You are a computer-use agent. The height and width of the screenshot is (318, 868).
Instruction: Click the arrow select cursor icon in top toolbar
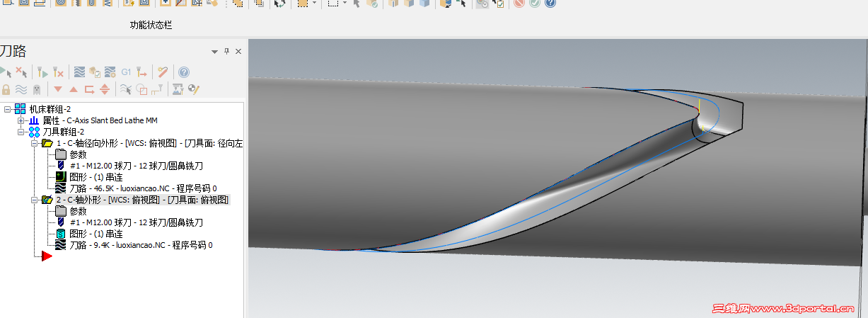click(x=357, y=4)
